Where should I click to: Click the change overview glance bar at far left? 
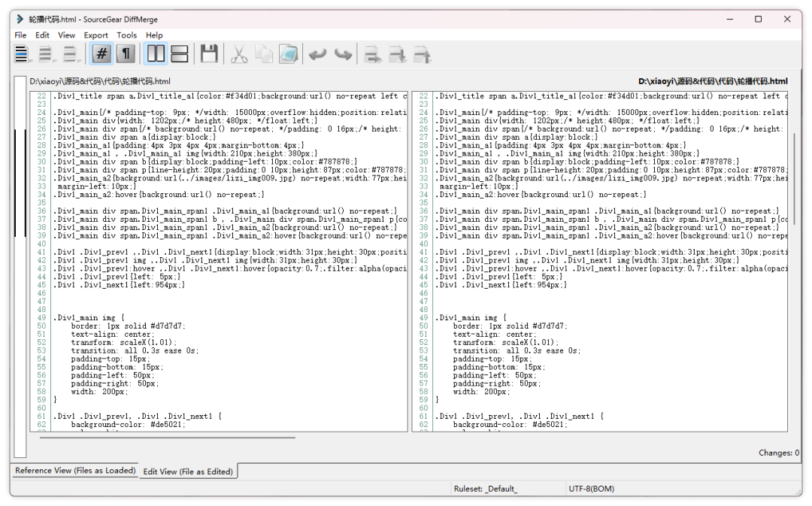click(x=20, y=267)
